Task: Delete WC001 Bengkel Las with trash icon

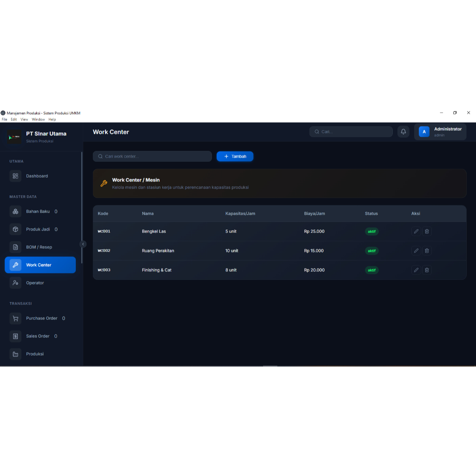Action: point(427,231)
